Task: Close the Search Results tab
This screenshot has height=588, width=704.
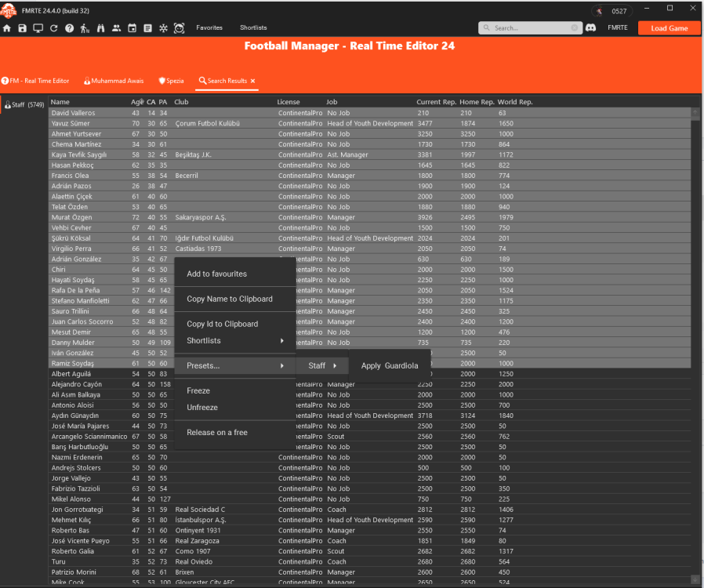Action: tap(252, 81)
